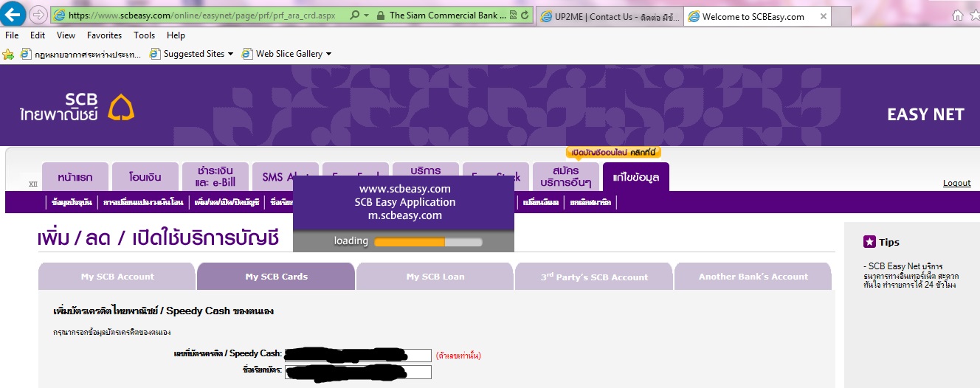980x388 pixels.
Task: Click the www.scbeasy.com text in loading popup
Action: (x=404, y=189)
